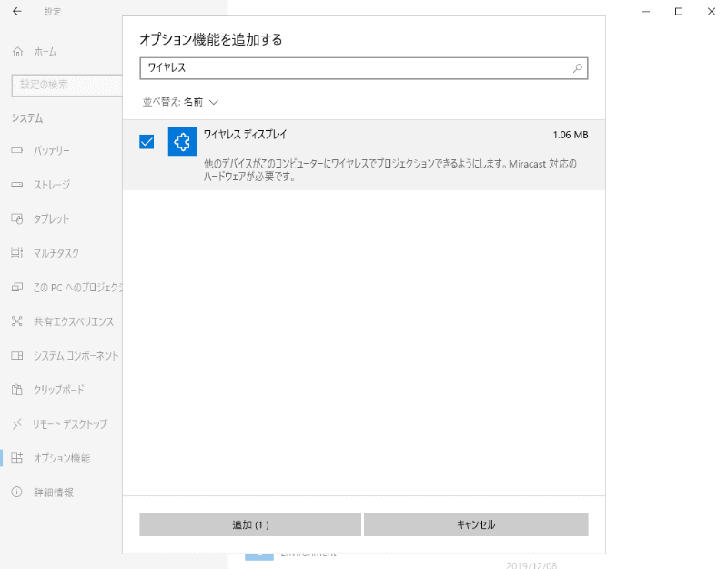Click the search magnifier icon
The image size is (728, 569).
click(x=578, y=68)
